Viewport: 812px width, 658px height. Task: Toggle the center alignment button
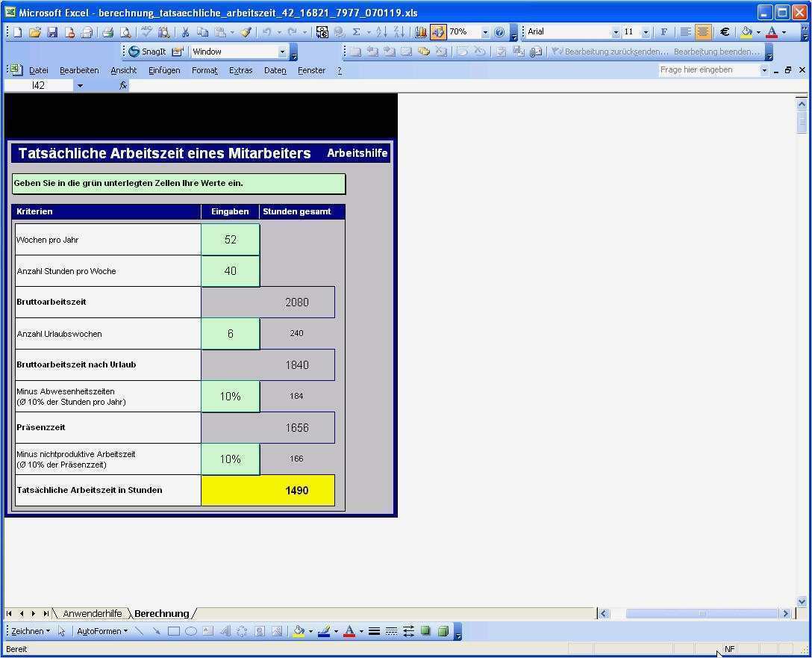tap(703, 32)
